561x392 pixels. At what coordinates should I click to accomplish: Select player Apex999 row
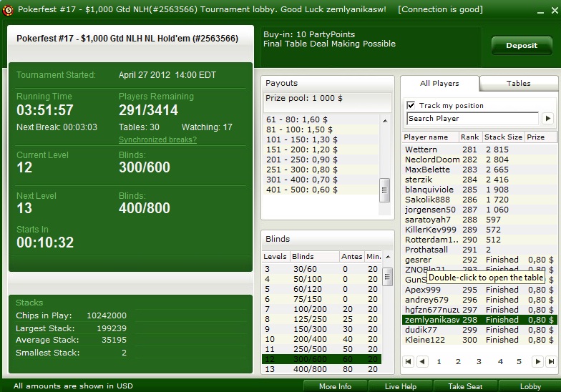[479, 290]
